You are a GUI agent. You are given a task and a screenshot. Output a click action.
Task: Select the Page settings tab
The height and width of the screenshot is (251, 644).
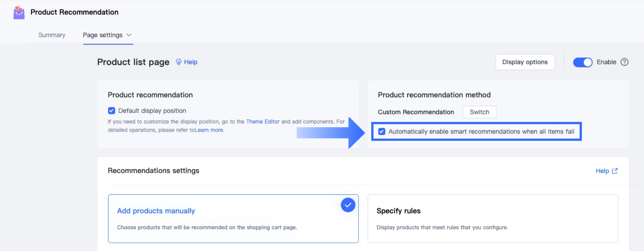[x=103, y=35]
